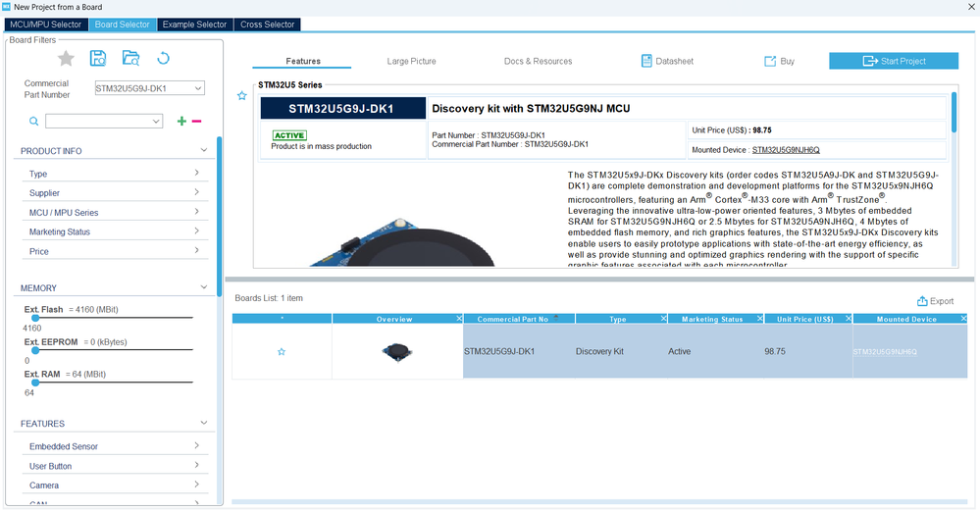Expand the Price filter
The height and width of the screenshot is (511, 980).
[197, 250]
